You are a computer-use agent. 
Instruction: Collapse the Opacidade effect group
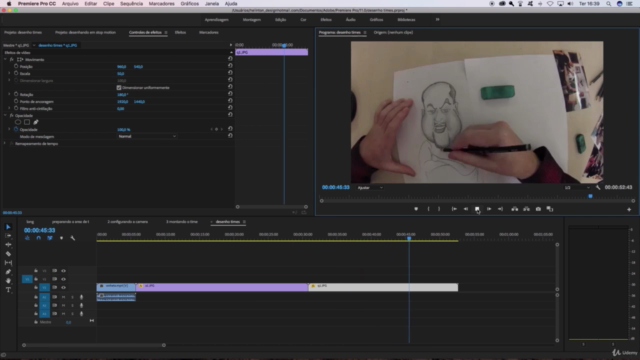click(x=5, y=116)
